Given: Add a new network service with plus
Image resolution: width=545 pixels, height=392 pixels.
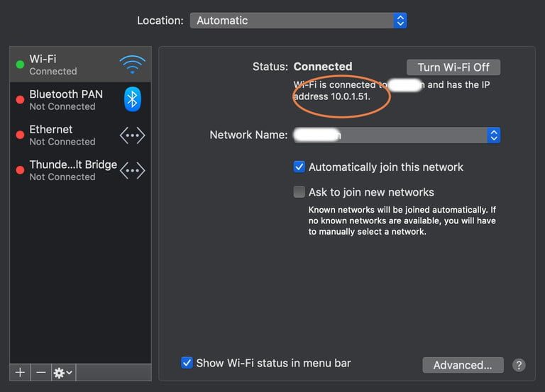Looking at the screenshot, I should pos(20,372).
